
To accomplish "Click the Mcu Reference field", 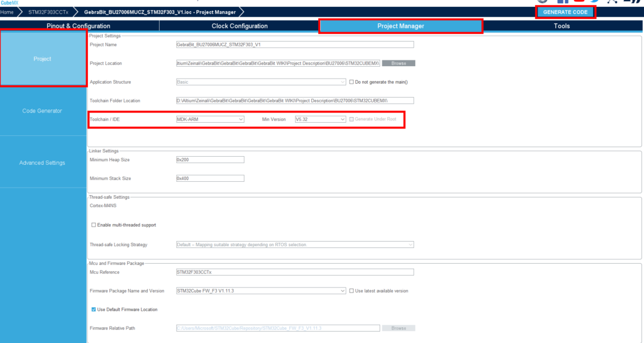I will click(295, 272).
